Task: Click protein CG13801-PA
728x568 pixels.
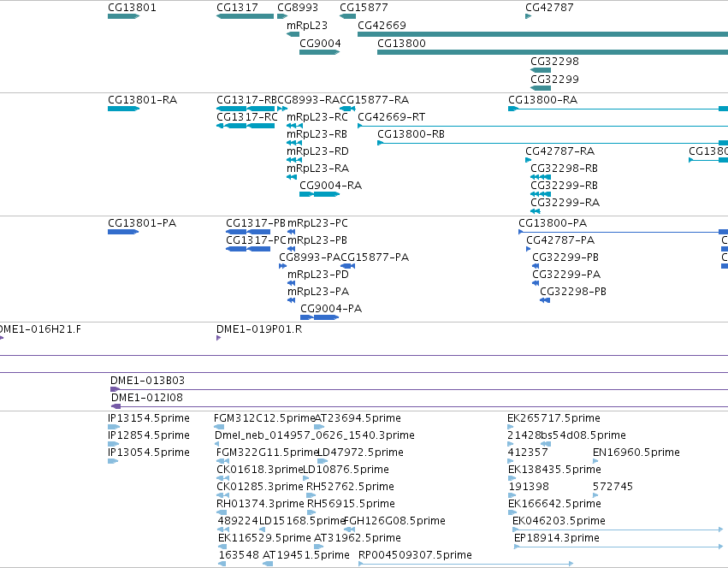Action: 142,223
